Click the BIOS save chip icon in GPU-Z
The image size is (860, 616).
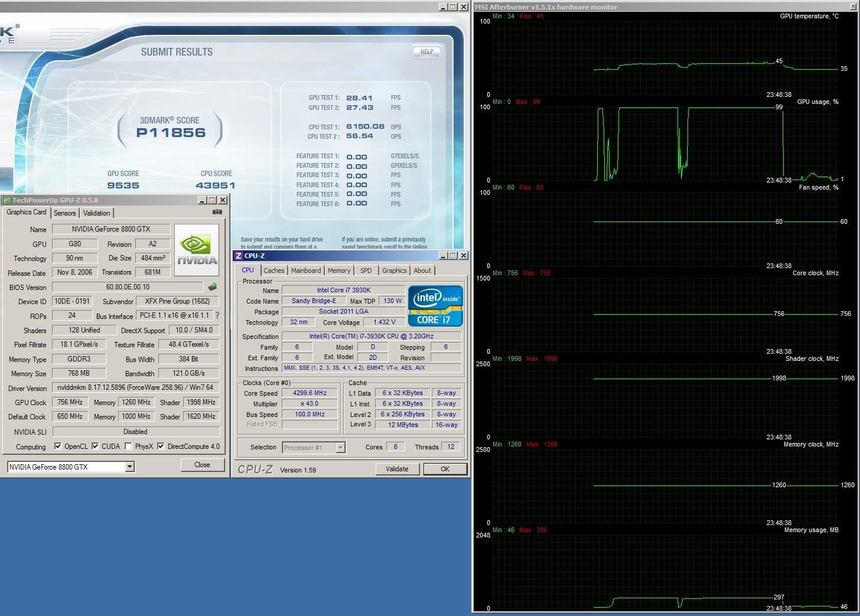[x=213, y=287]
